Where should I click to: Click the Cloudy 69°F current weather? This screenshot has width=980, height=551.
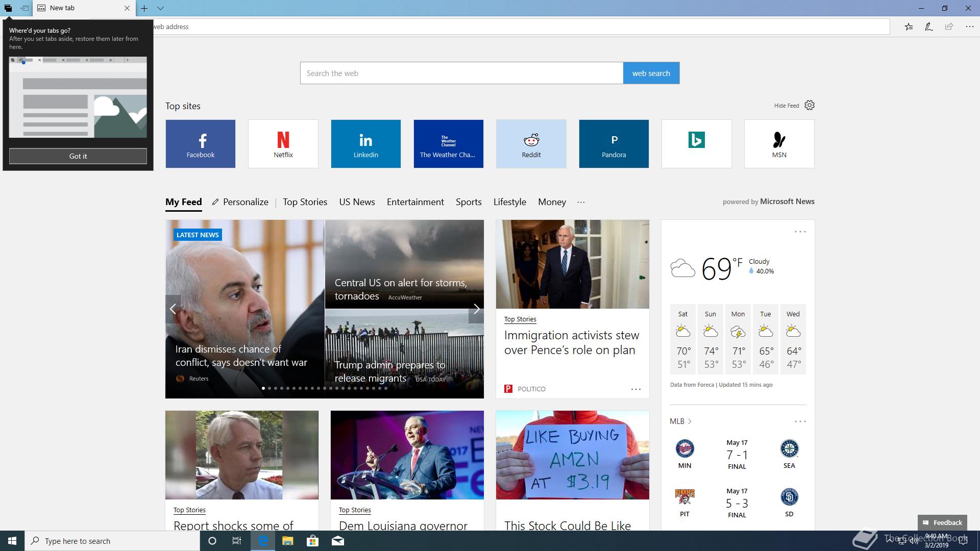(x=722, y=268)
